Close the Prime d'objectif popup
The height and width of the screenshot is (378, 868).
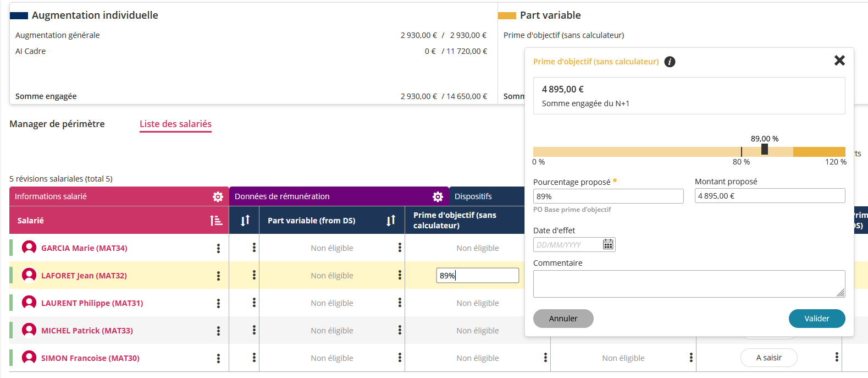839,61
